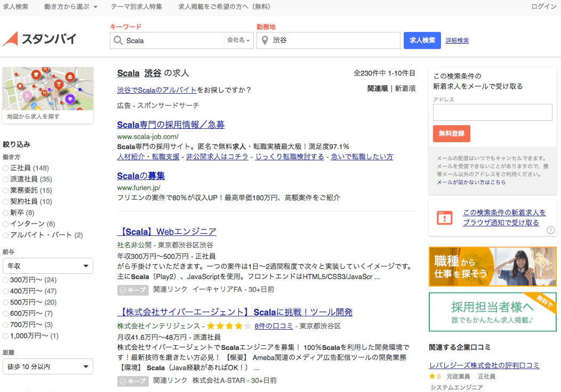Screen dimensions: 561x392
Task: Click www.scala-job.com/ ad URL
Action: [x=148, y=136]
